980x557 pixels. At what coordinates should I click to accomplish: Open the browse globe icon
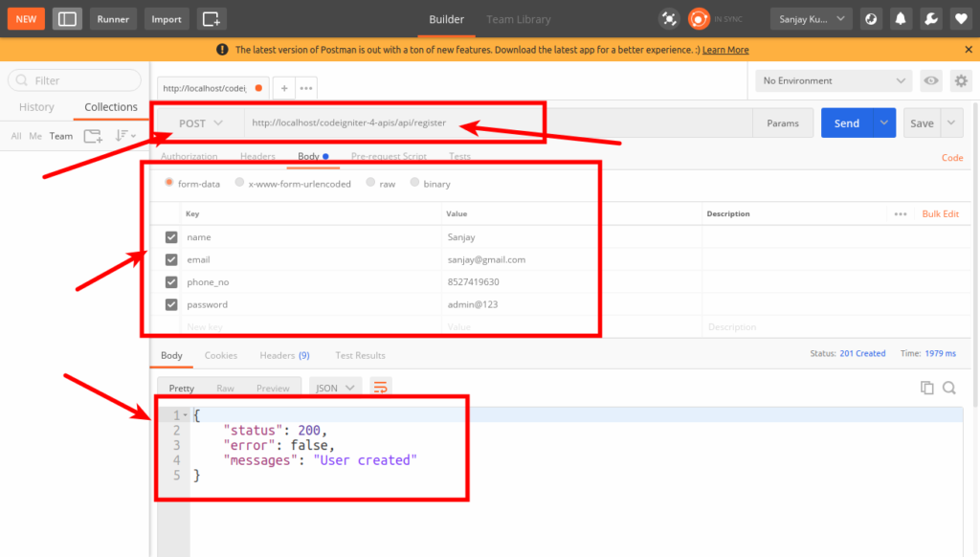(x=871, y=19)
